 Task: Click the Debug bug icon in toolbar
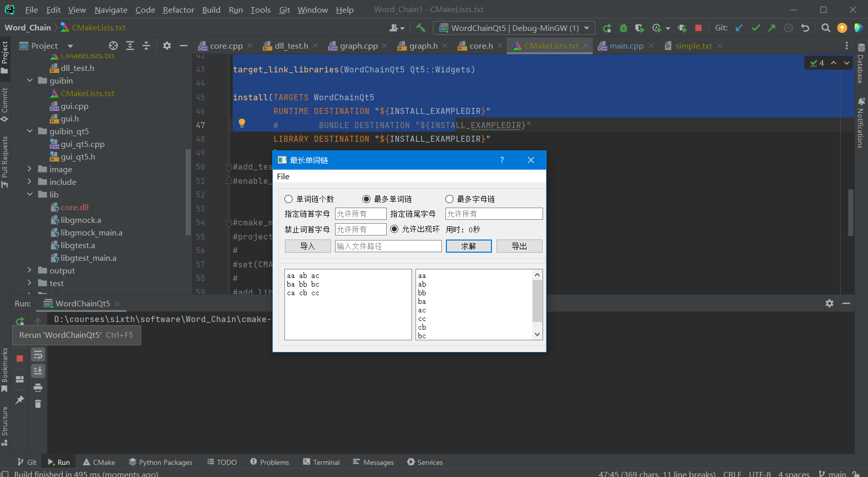[624, 28]
